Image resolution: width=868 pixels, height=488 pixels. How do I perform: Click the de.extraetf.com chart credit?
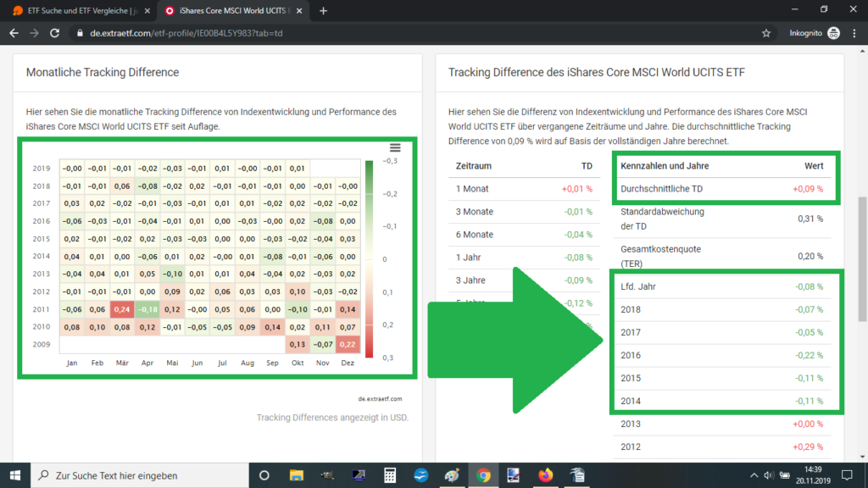click(380, 398)
